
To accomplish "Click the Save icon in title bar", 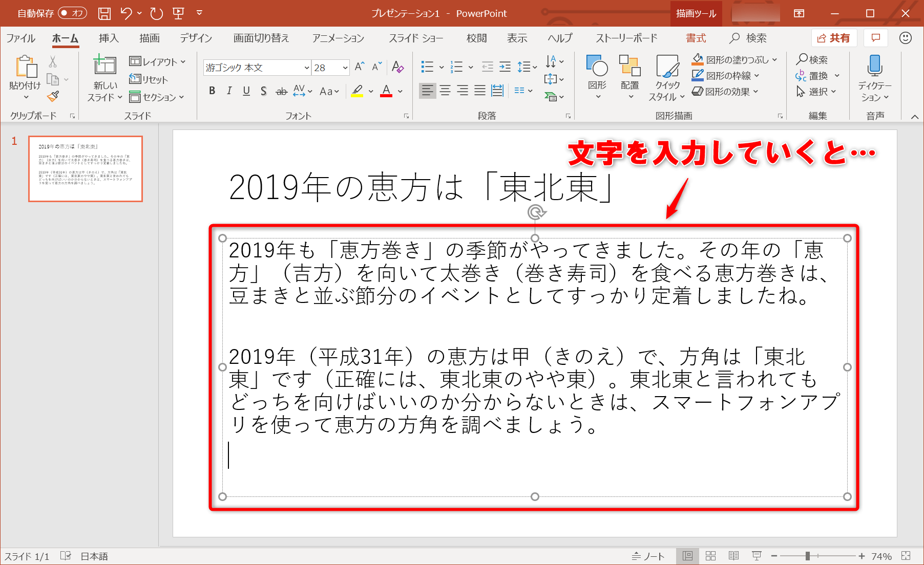I will (104, 13).
